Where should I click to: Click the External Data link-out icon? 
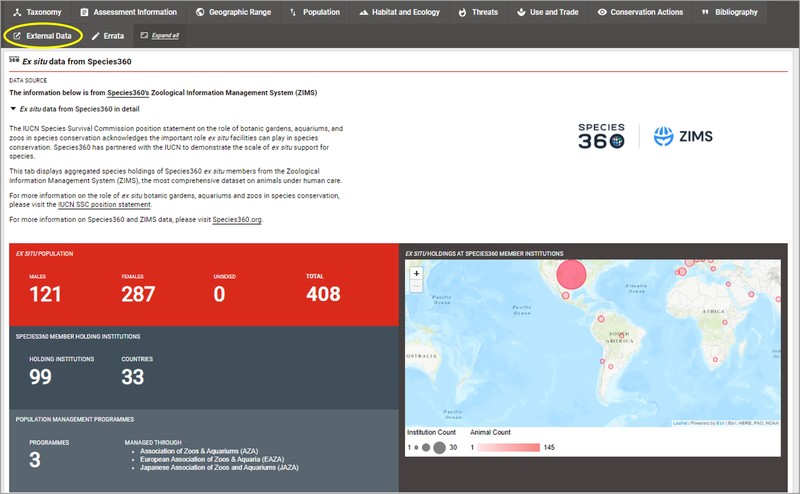tap(17, 36)
